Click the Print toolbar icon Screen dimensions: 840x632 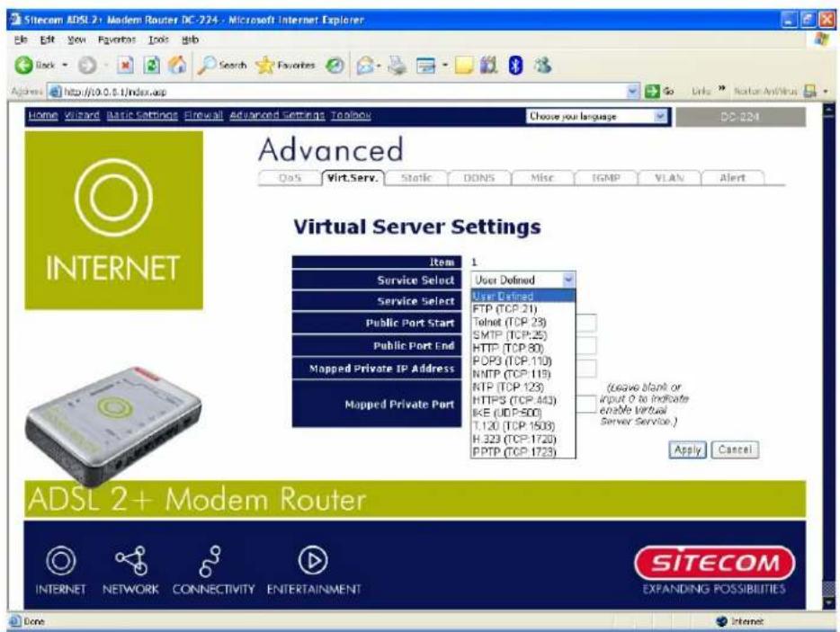pos(397,66)
